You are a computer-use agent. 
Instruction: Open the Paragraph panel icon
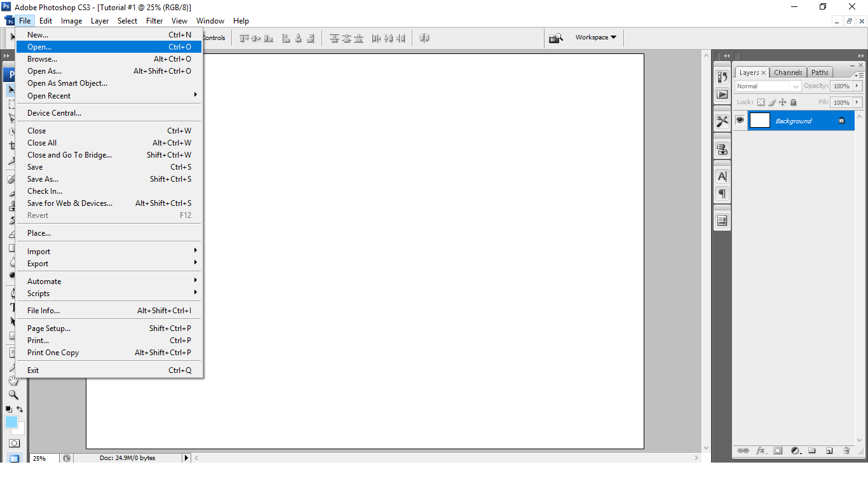coord(722,194)
